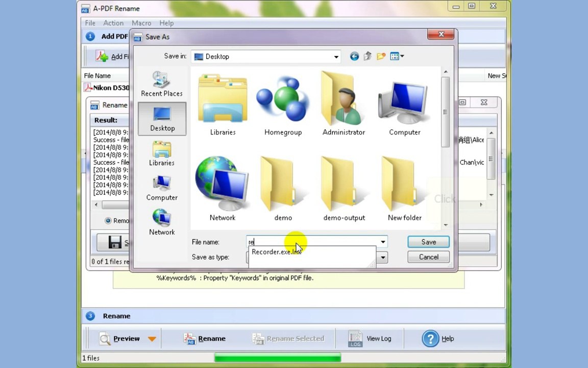Image resolution: width=588 pixels, height=368 pixels.
Task: Open Recent Places in Save As sidebar
Action: 162,84
